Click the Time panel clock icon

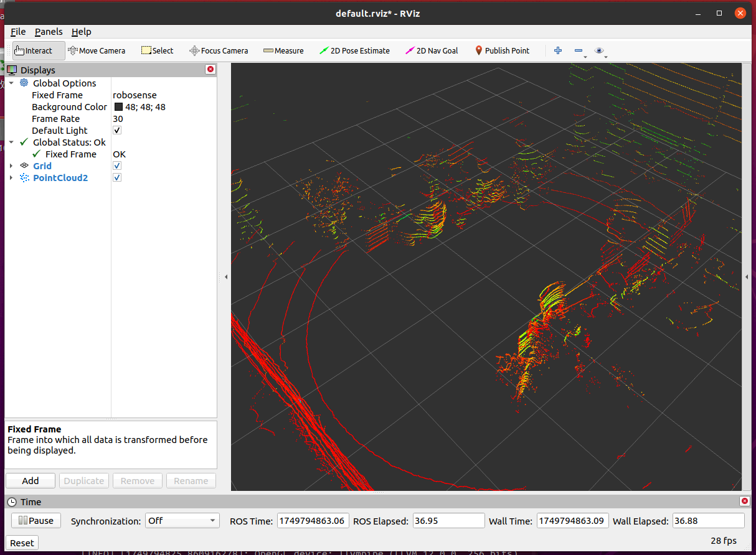tap(12, 501)
